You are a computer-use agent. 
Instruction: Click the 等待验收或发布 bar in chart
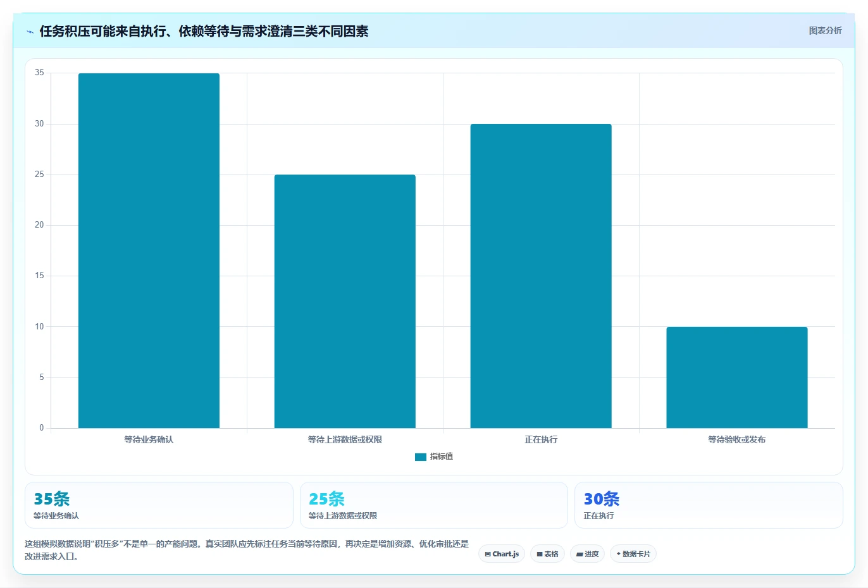tap(737, 377)
